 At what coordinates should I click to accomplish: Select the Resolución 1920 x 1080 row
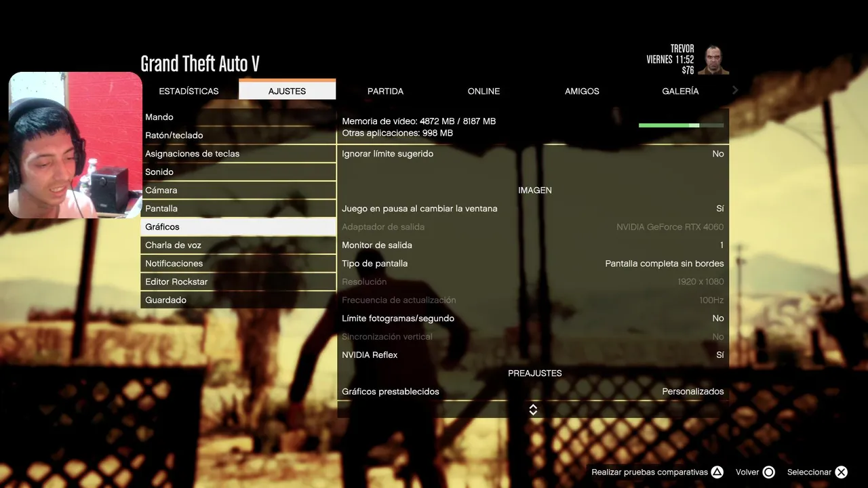click(x=533, y=282)
